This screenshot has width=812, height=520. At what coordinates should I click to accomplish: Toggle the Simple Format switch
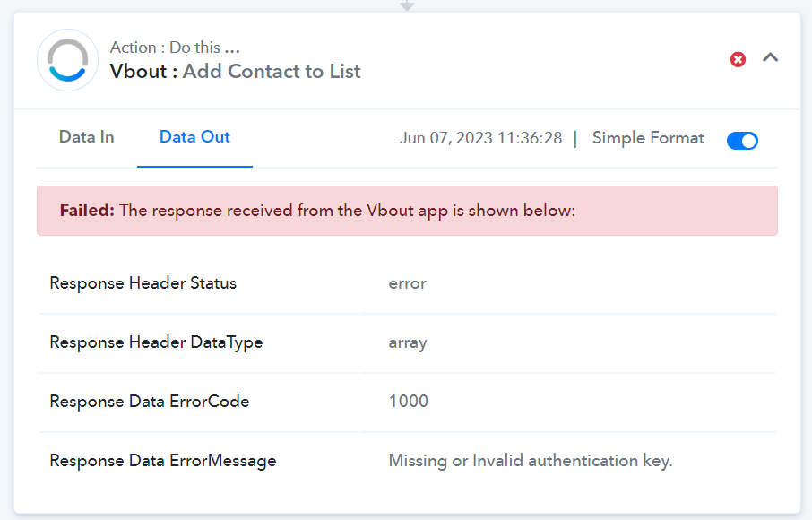pyautogui.click(x=742, y=141)
